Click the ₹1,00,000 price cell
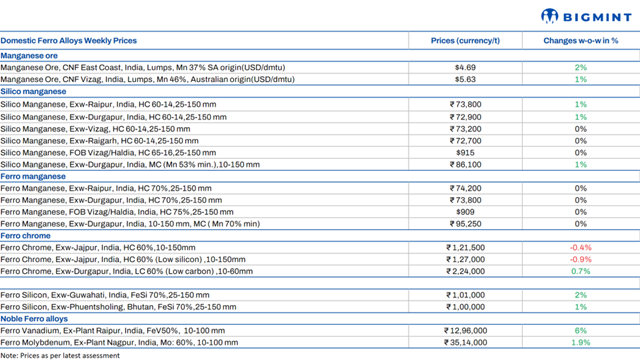The height and width of the screenshot is (360, 640). click(x=465, y=307)
